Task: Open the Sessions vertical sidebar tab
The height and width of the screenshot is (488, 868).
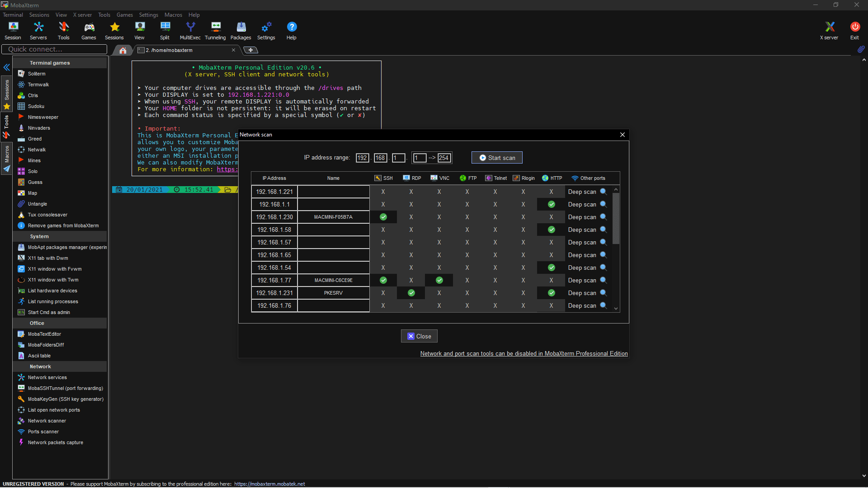Action: [x=7, y=94]
